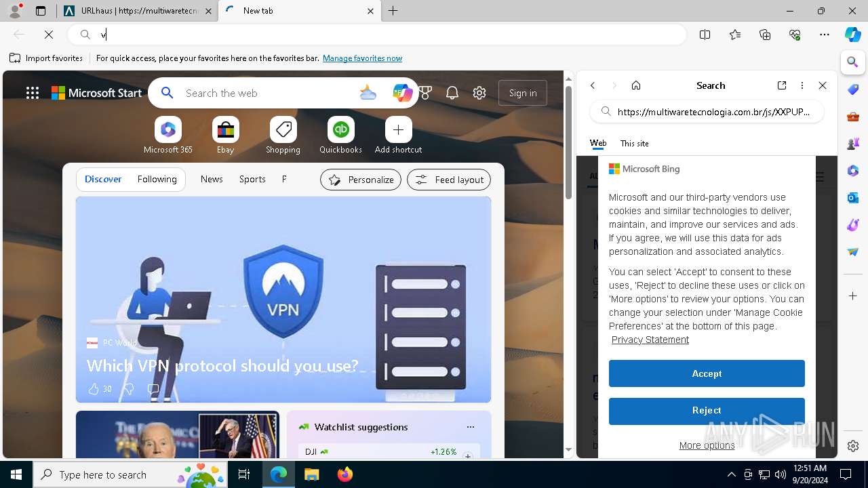Open tab actions menu icon
The height and width of the screenshot is (488, 868).
tap(41, 11)
